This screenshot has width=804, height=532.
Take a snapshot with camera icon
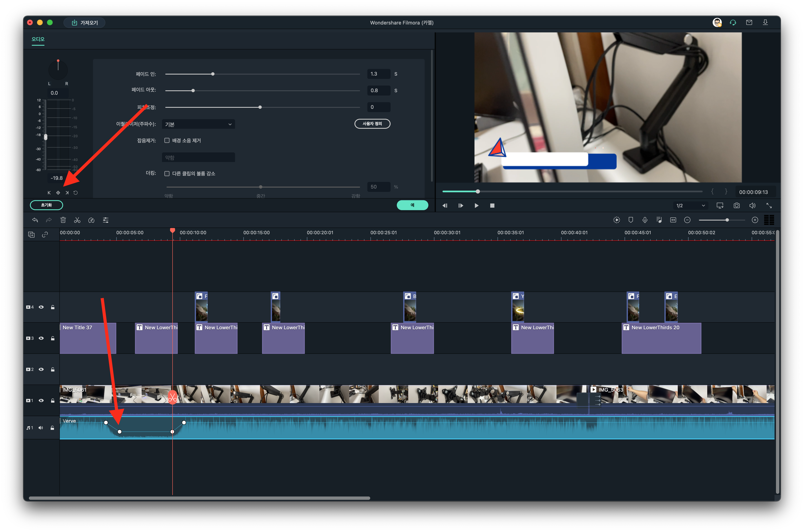[x=737, y=206]
